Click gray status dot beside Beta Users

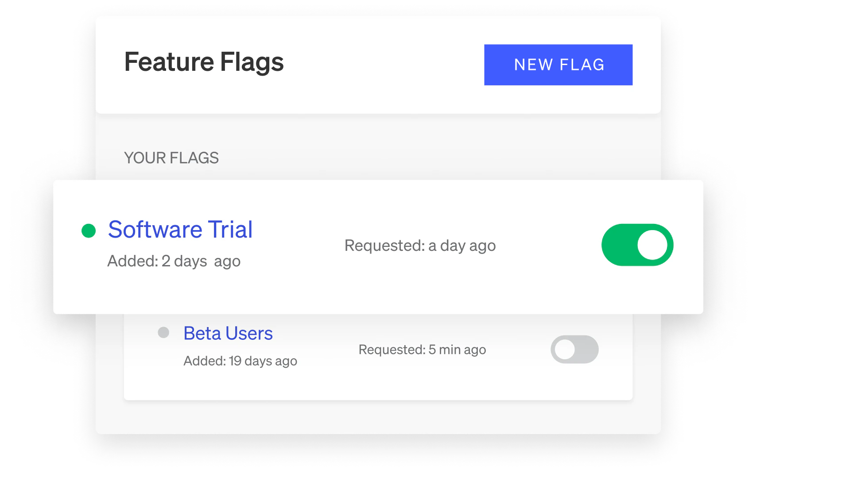coord(163,332)
